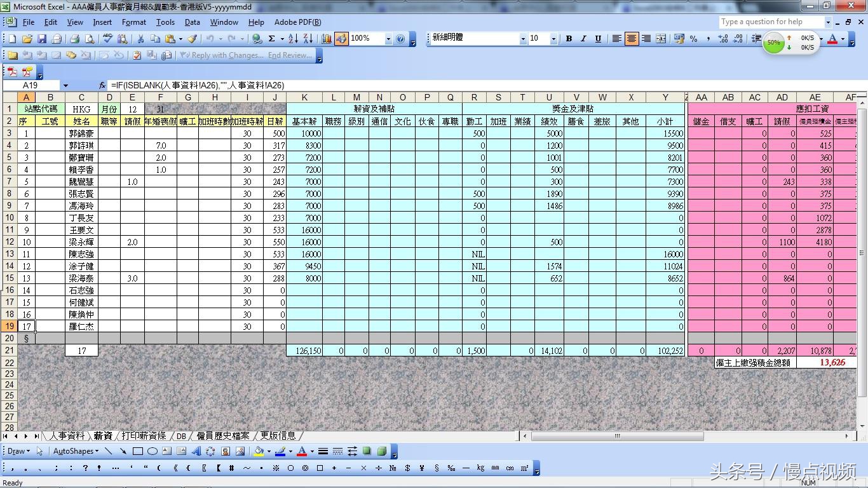
Task: Open the Insert menu
Action: tap(102, 22)
